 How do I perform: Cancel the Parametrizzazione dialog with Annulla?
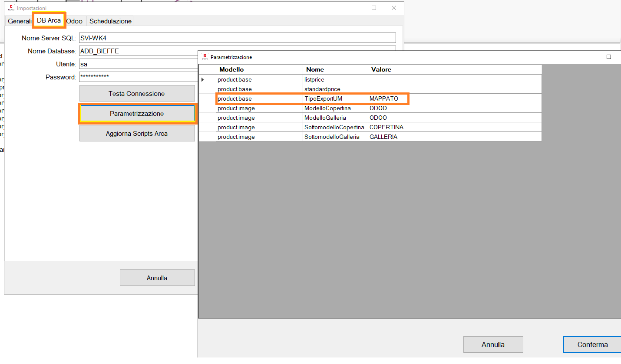click(493, 344)
